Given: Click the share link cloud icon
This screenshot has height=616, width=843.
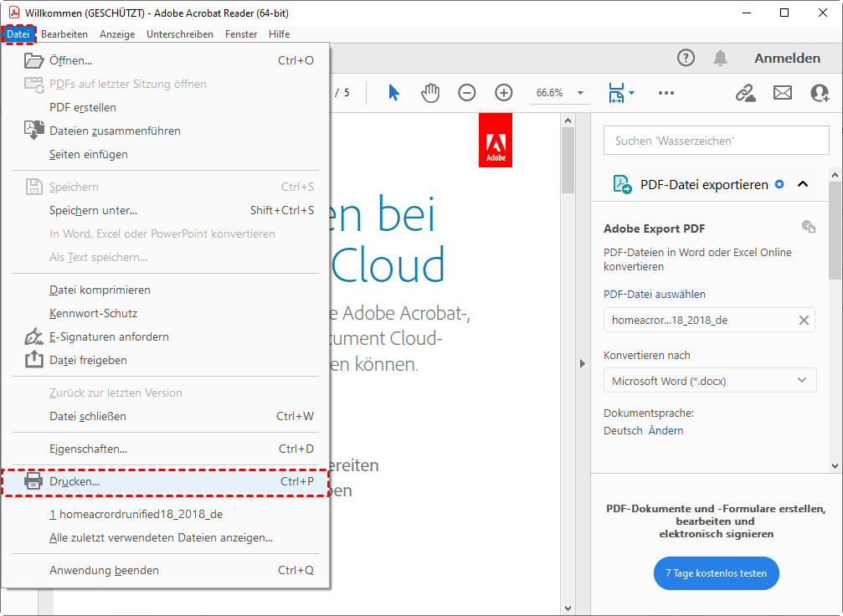Looking at the screenshot, I should pyautogui.click(x=745, y=93).
